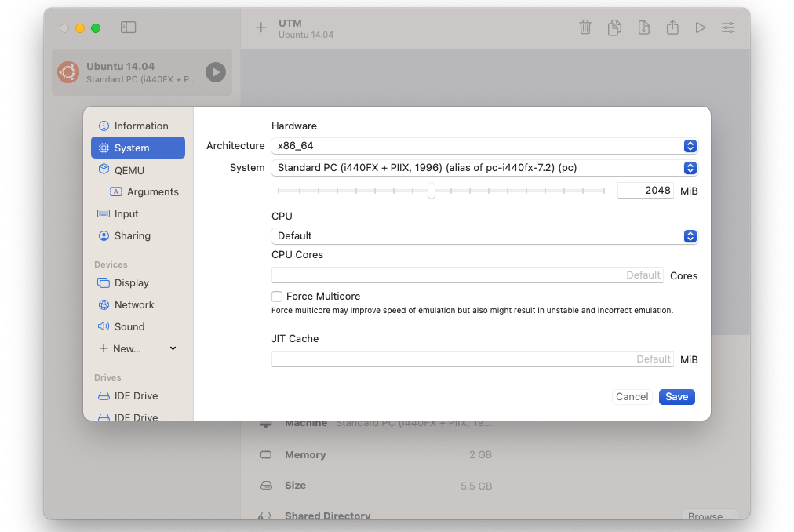Viewport: 794px width, 532px height.
Task: Start Ubuntu 14.04 with sidebar play button
Action: [215, 73]
